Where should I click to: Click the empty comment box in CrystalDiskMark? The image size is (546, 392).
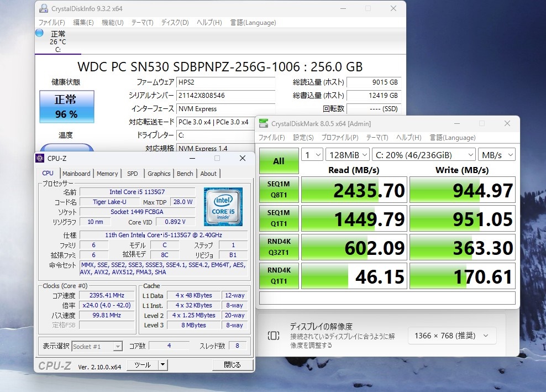[387, 298]
